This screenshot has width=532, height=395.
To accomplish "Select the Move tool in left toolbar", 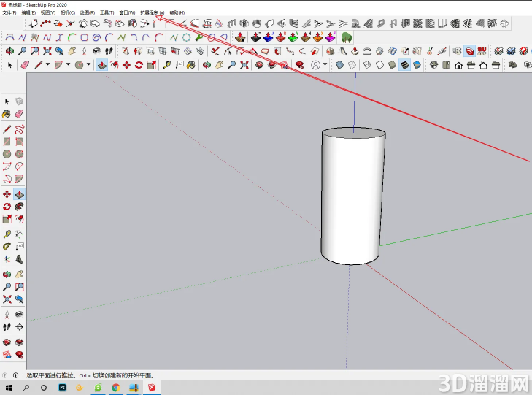I will point(7,194).
